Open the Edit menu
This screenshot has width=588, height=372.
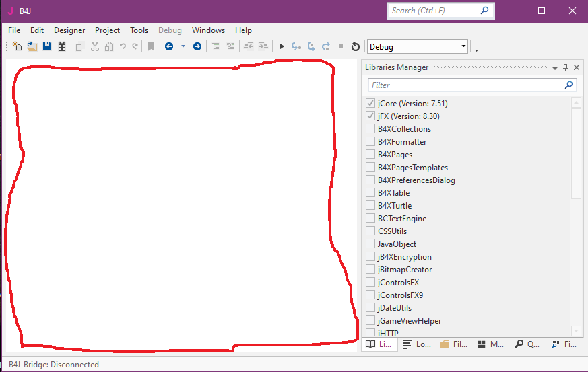point(37,30)
